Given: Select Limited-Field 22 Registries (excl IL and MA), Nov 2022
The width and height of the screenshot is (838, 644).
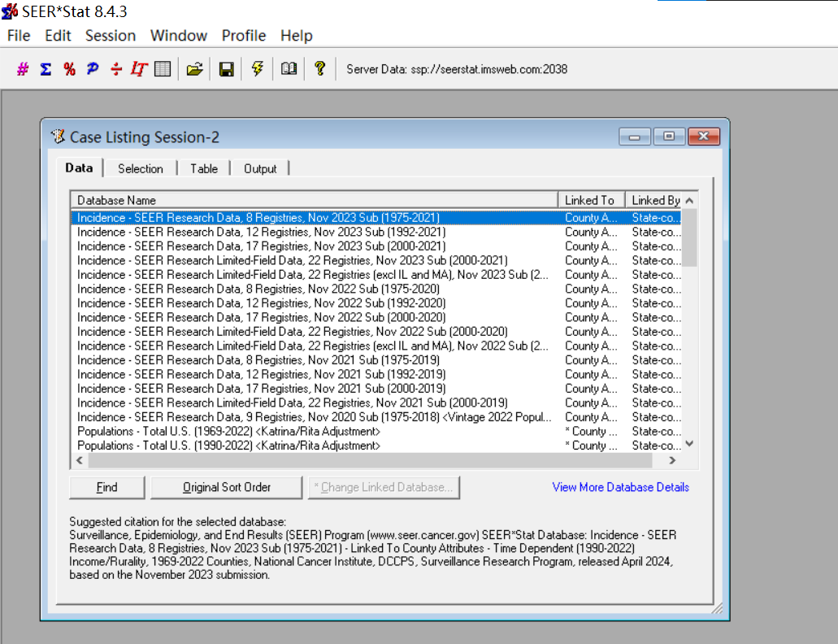Looking at the screenshot, I should pyautogui.click(x=376, y=346).
